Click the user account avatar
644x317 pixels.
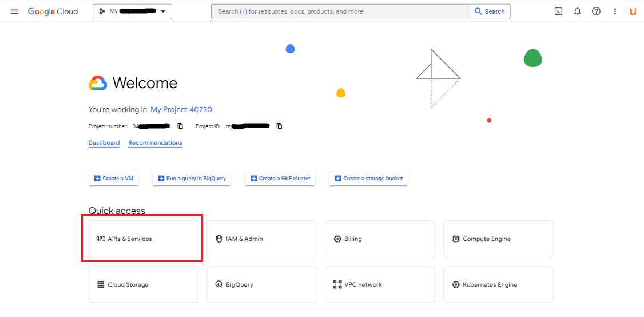633,11
